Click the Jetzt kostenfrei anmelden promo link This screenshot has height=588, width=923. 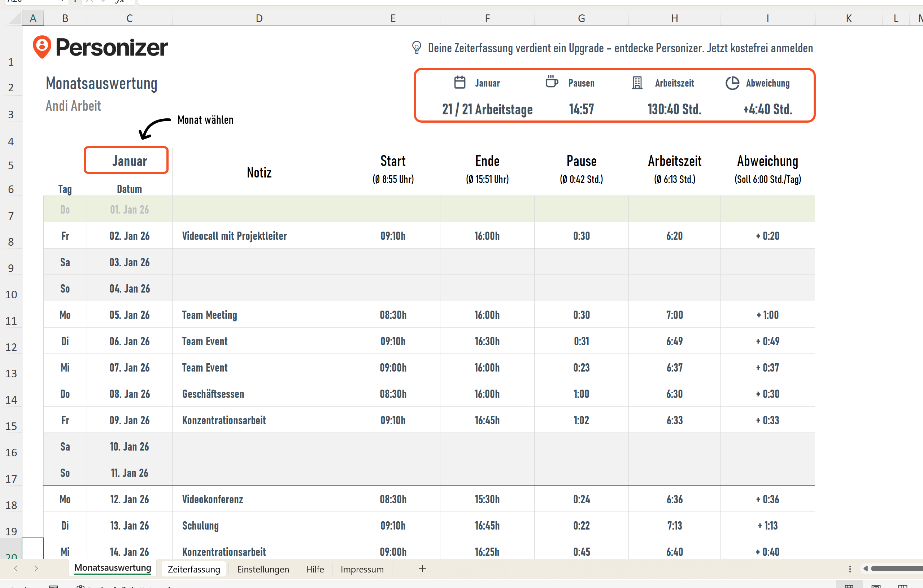[x=760, y=48]
